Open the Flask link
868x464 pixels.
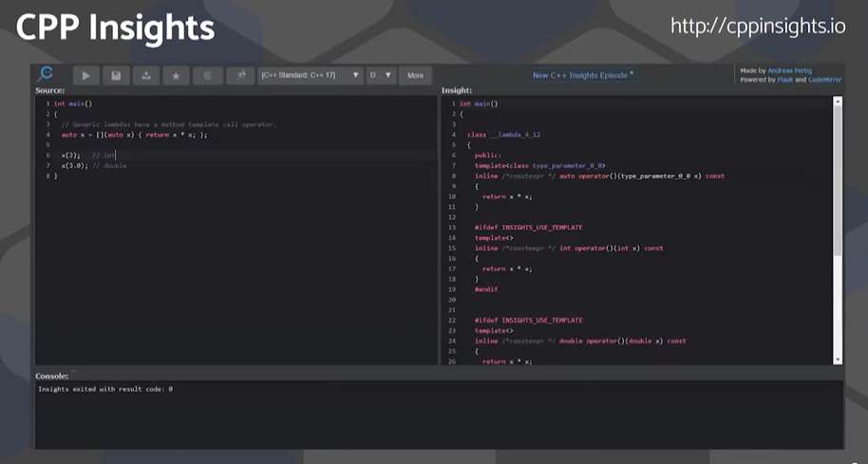click(x=783, y=80)
